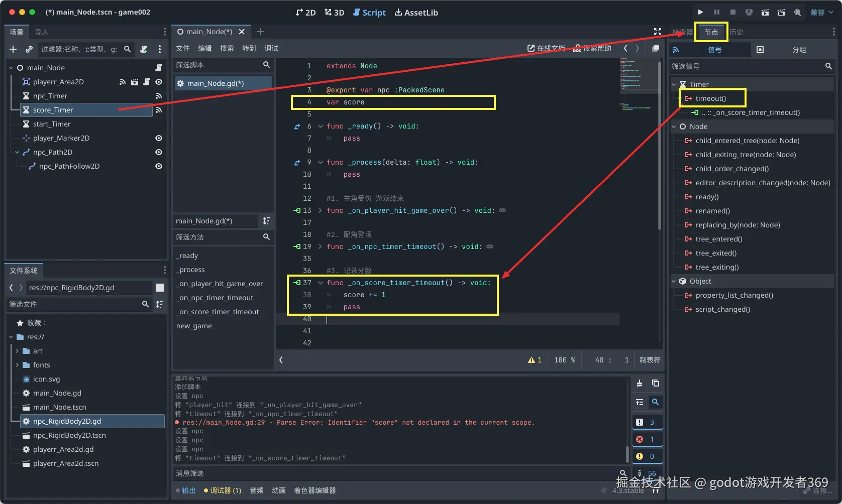Image resolution: width=842 pixels, height=504 pixels.
Task: Instantiate a child scene via link icon
Action: point(29,49)
